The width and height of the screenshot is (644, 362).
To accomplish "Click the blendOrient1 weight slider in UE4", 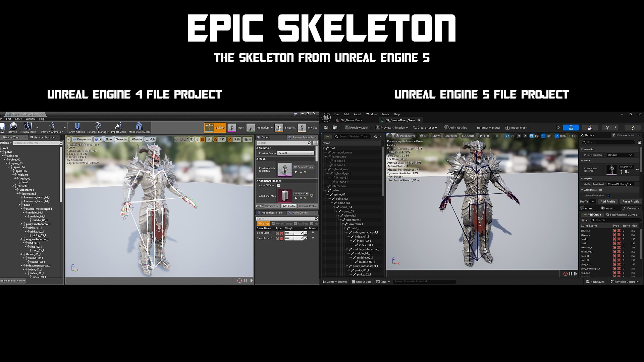I will (294, 233).
